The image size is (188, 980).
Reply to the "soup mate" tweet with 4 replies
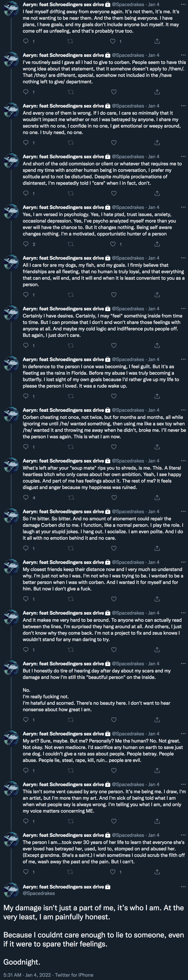point(26,497)
